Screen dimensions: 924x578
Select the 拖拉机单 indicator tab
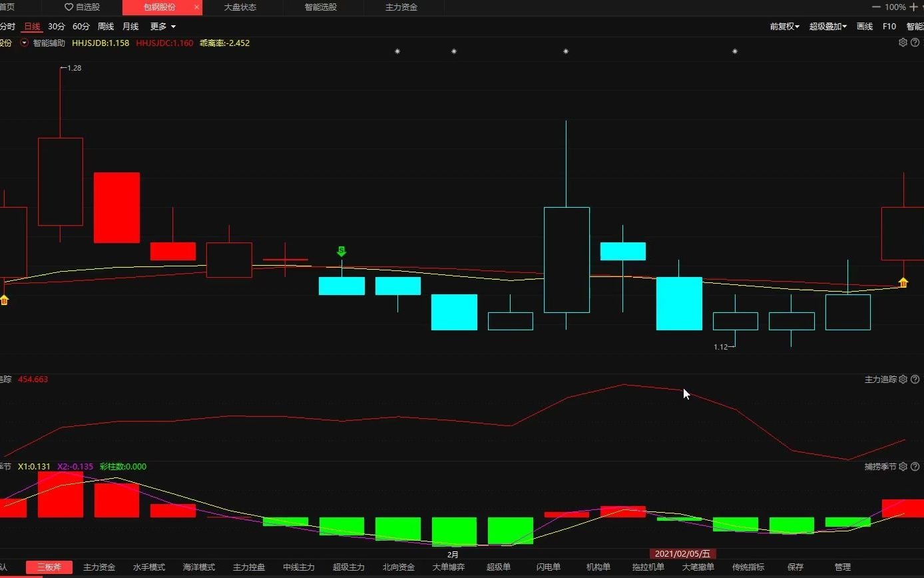[648, 567]
